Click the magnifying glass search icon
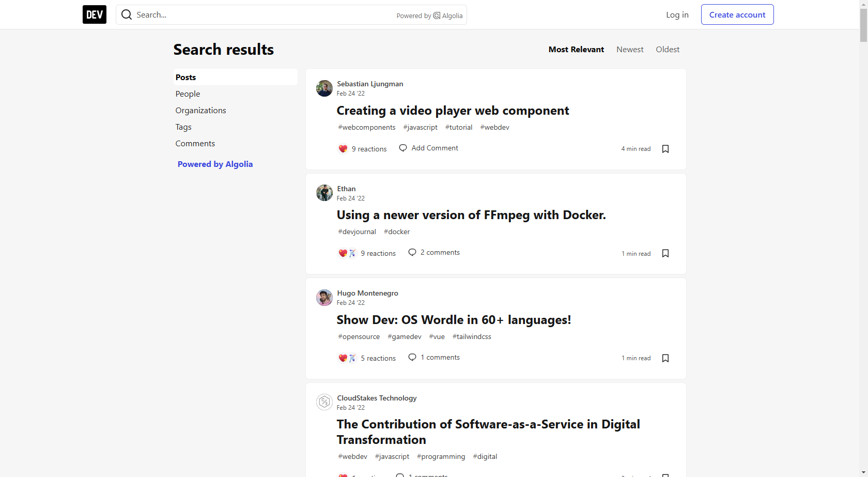The width and height of the screenshot is (868, 477). pyautogui.click(x=127, y=14)
